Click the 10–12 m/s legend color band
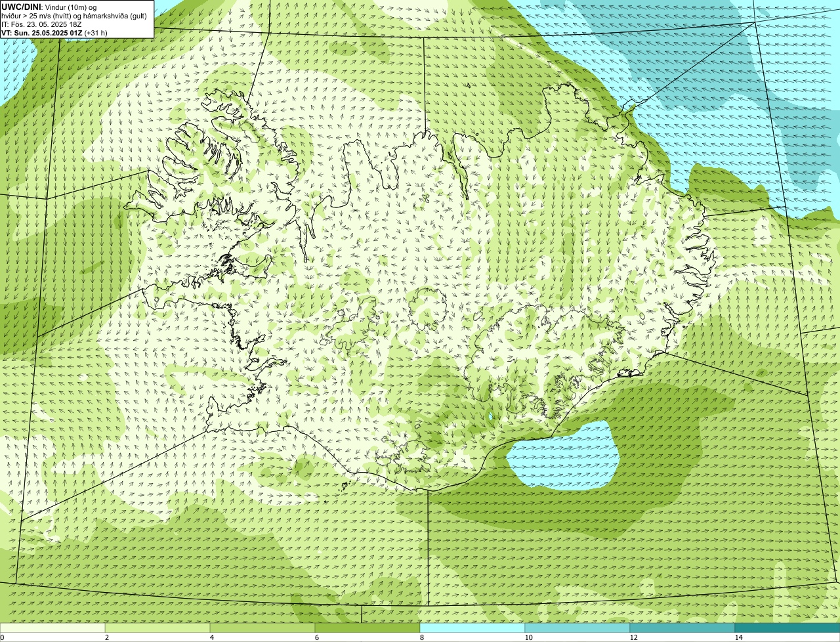Image resolution: width=840 pixels, height=642 pixels. tap(577, 628)
